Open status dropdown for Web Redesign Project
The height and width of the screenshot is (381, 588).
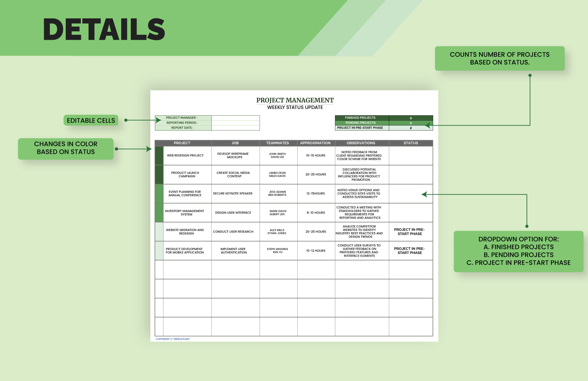click(411, 156)
